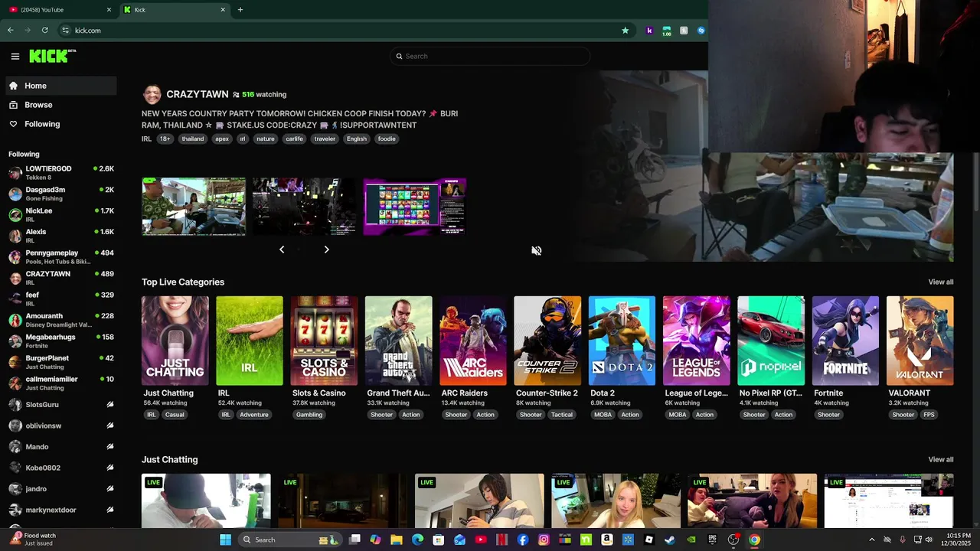
Task: Open Dota 2 category title
Action: coord(603,393)
